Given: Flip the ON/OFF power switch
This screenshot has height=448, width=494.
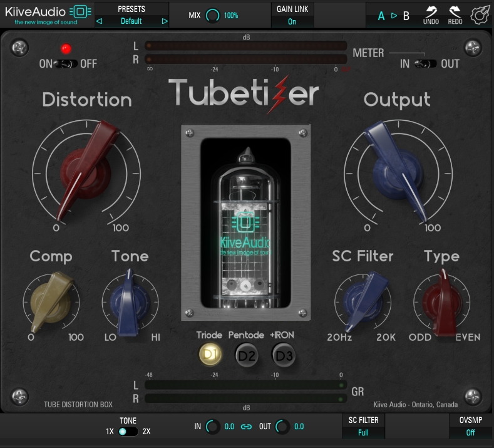Looking at the screenshot, I should 66,64.
